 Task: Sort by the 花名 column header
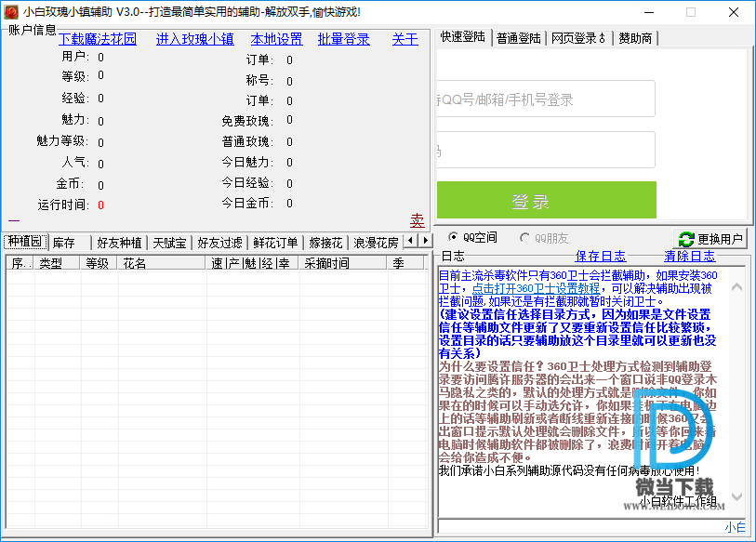click(x=162, y=263)
